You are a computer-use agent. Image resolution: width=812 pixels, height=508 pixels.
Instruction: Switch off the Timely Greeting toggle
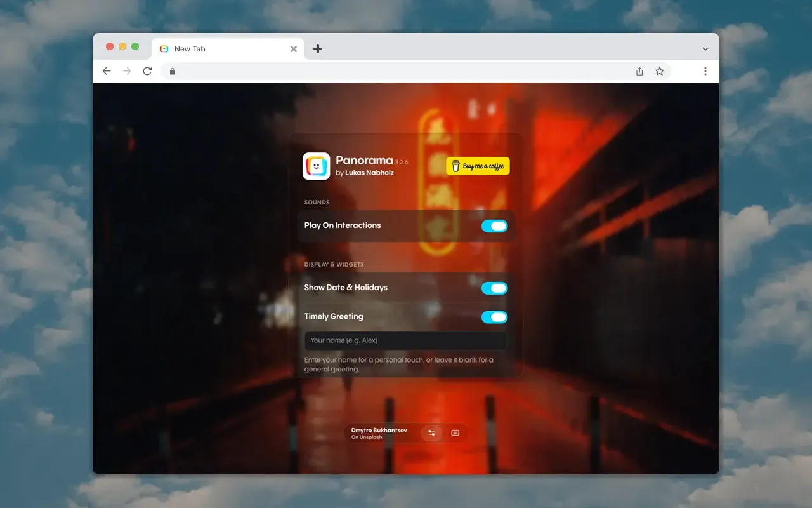point(495,317)
